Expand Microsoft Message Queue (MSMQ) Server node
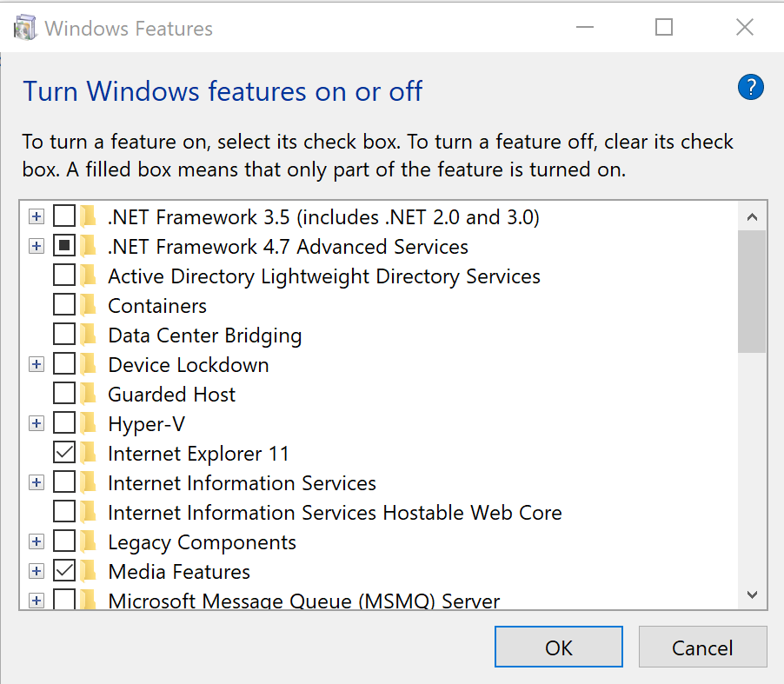784x684 pixels. click(36, 600)
